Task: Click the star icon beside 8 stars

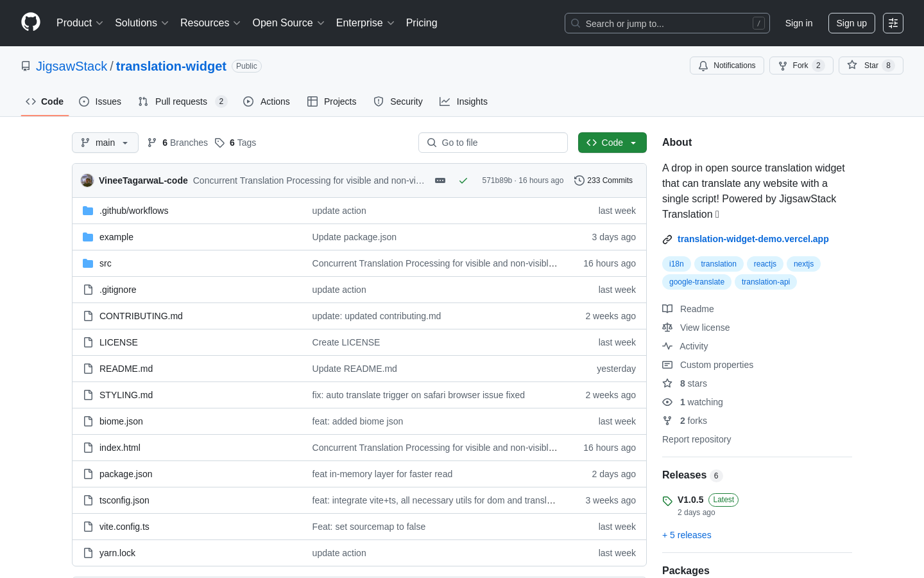Action: (667, 383)
